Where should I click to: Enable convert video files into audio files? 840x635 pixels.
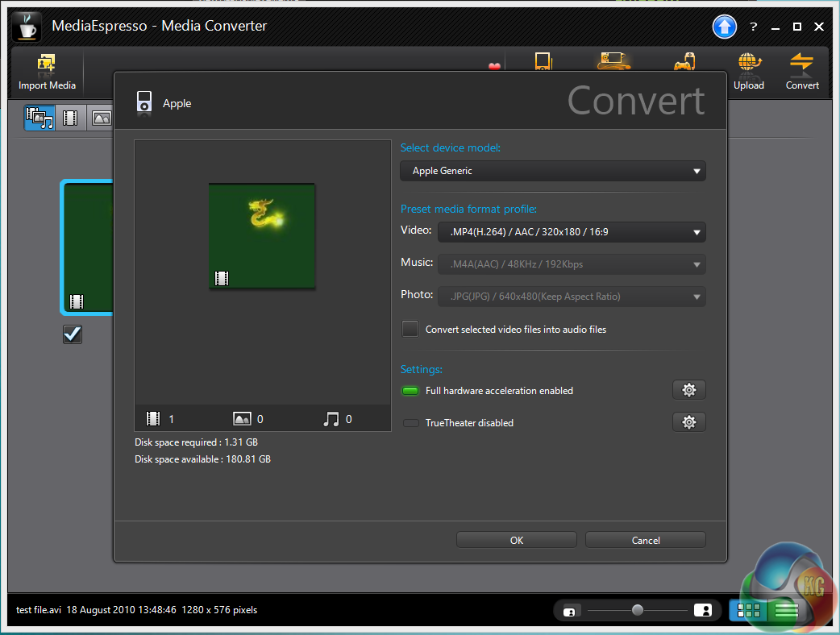point(411,329)
